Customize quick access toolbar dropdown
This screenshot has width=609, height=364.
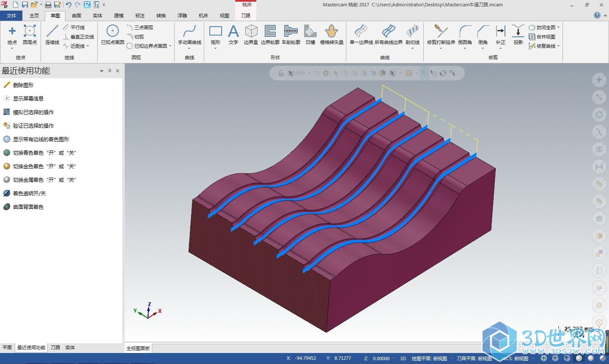(104, 5)
